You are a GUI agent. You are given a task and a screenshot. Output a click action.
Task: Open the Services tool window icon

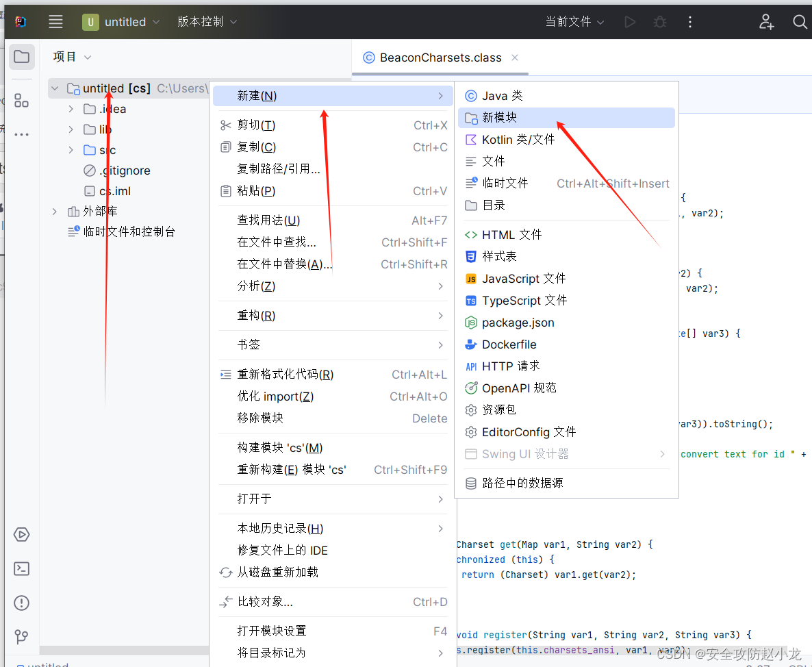point(21,534)
